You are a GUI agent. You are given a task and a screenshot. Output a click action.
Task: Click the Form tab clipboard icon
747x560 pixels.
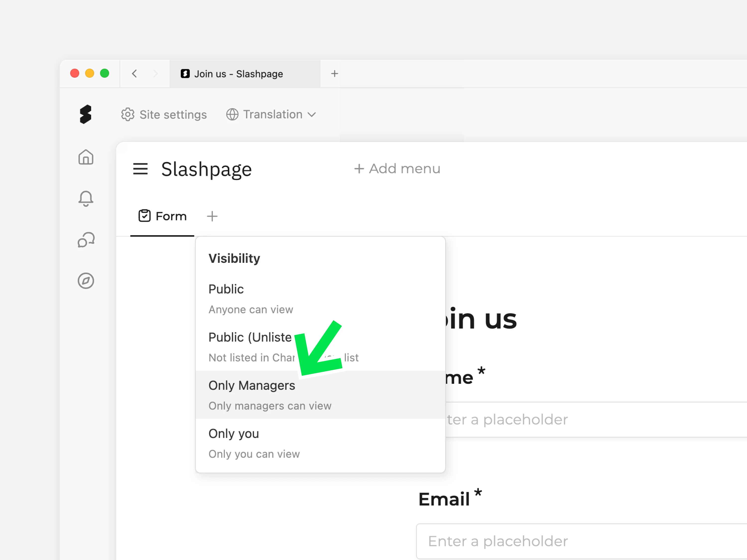click(x=144, y=216)
